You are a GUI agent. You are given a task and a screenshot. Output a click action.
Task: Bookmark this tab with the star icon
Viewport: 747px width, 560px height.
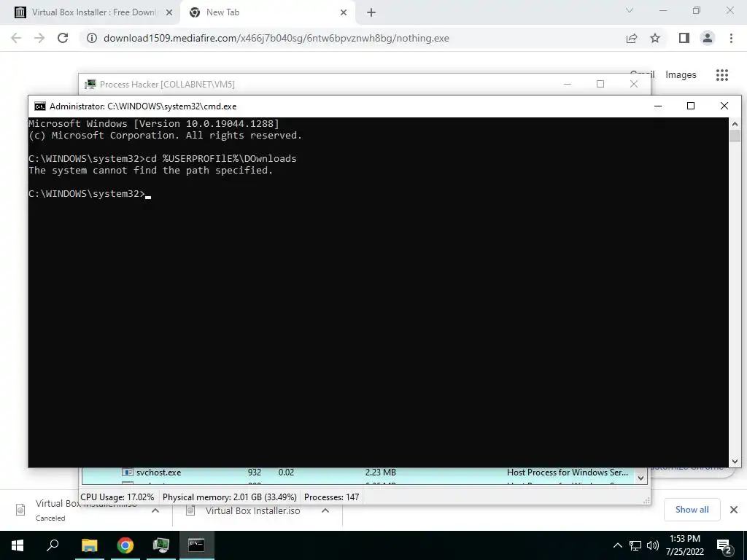pyautogui.click(x=656, y=38)
